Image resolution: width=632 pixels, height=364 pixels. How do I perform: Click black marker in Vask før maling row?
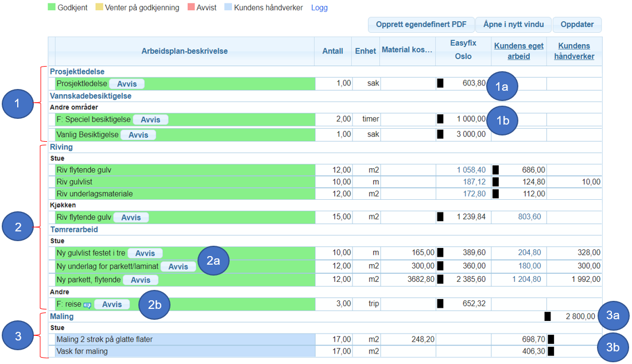pyautogui.click(x=551, y=351)
